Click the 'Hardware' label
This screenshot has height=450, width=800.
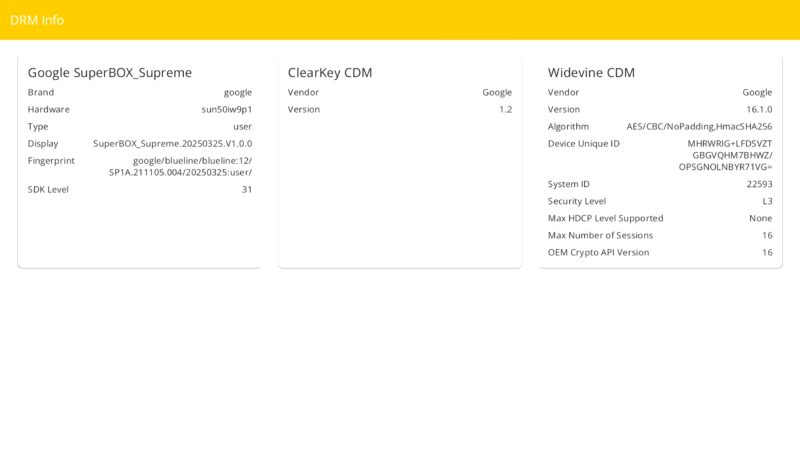48,109
